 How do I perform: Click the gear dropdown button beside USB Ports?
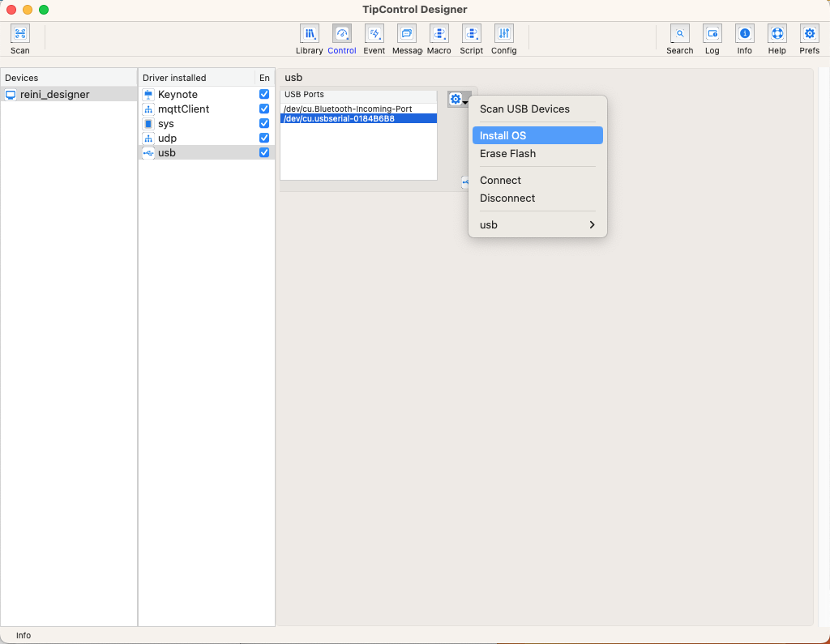[x=458, y=100]
